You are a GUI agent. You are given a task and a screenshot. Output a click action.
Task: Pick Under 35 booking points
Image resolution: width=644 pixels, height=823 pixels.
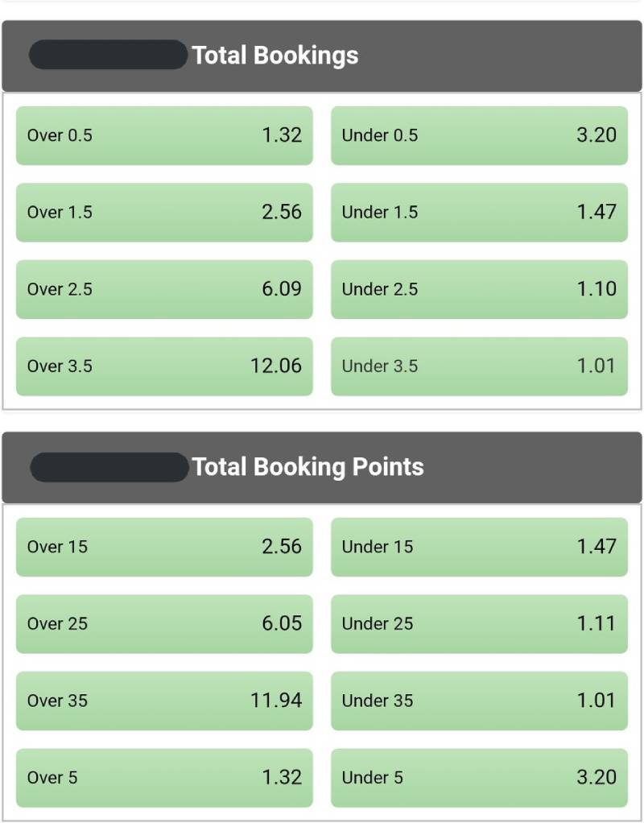479,701
